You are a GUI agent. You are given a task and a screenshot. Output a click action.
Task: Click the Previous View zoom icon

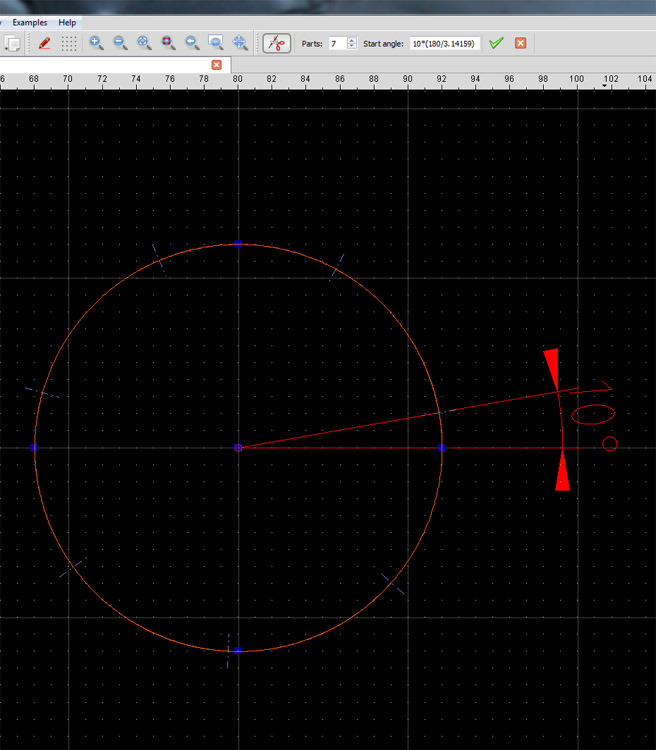(192, 43)
